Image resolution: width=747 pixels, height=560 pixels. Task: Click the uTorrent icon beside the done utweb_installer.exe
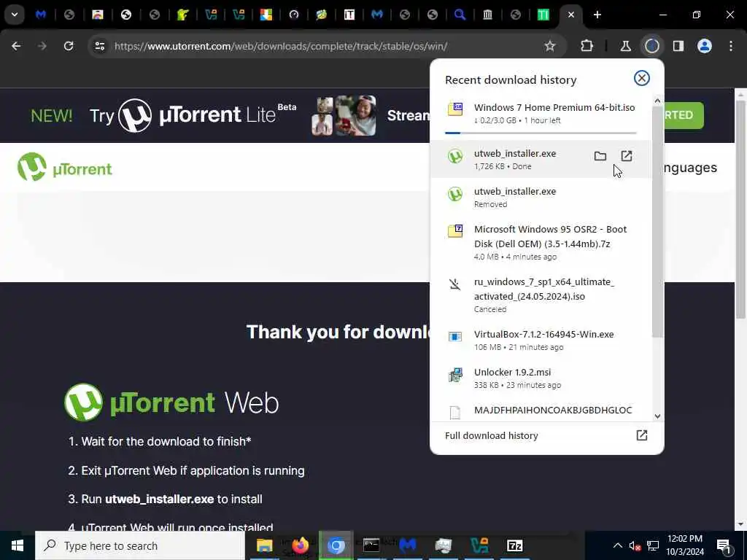[x=455, y=156]
